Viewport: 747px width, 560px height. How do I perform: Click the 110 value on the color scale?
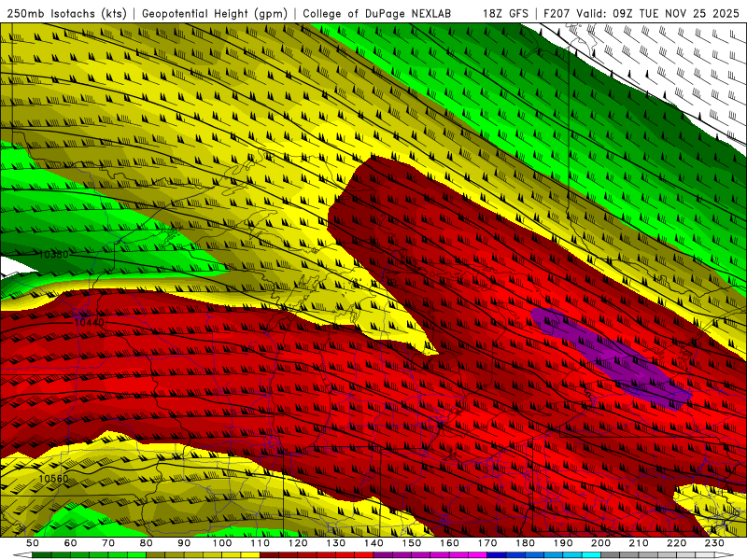(x=261, y=543)
